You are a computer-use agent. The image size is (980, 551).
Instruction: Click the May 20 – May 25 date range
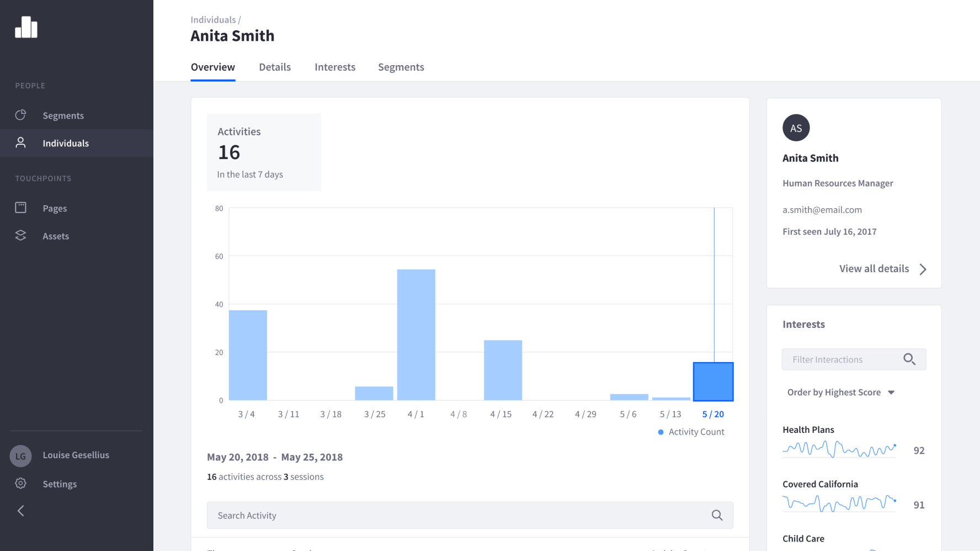click(275, 457)
